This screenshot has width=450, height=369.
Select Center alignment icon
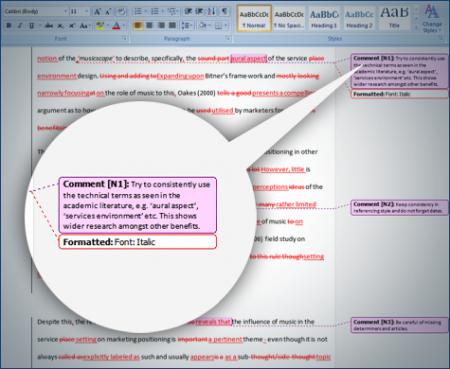[x=149, y=25]
